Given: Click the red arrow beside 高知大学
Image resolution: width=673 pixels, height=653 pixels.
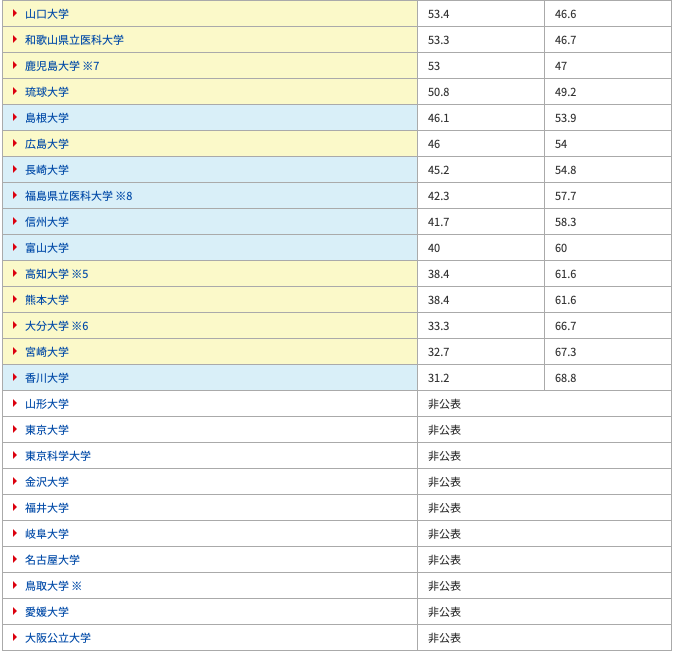Looking at the screenshot, I should pos(15,273).
